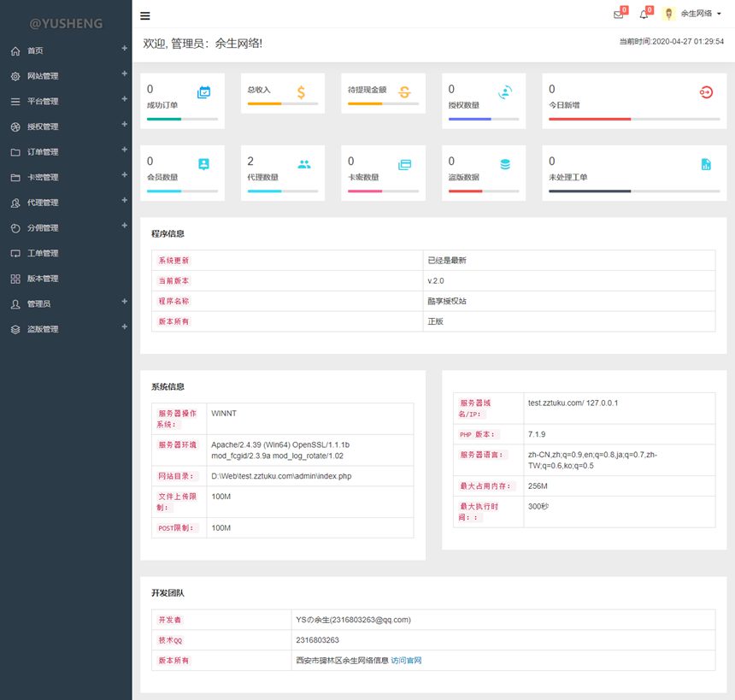Click the 代理数量 people icon
The height and width of the screenshot is (700, 735).
(x=303, y=164)
